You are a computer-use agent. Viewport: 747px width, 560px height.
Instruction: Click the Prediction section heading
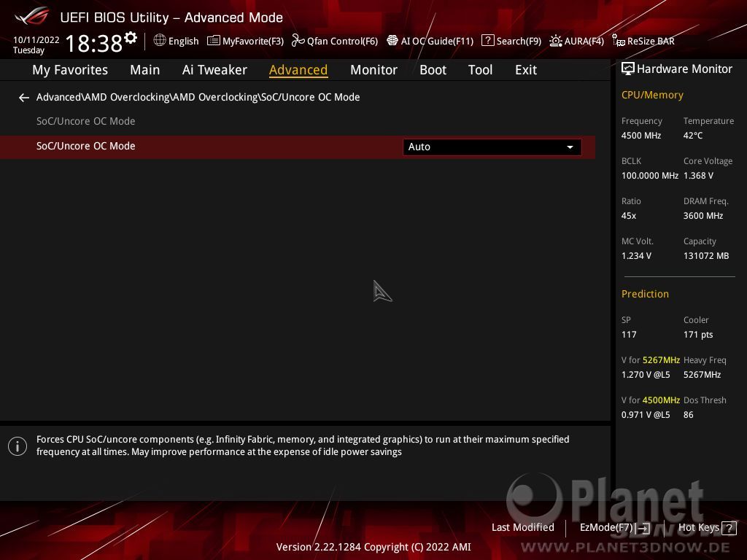click(645, 294)
